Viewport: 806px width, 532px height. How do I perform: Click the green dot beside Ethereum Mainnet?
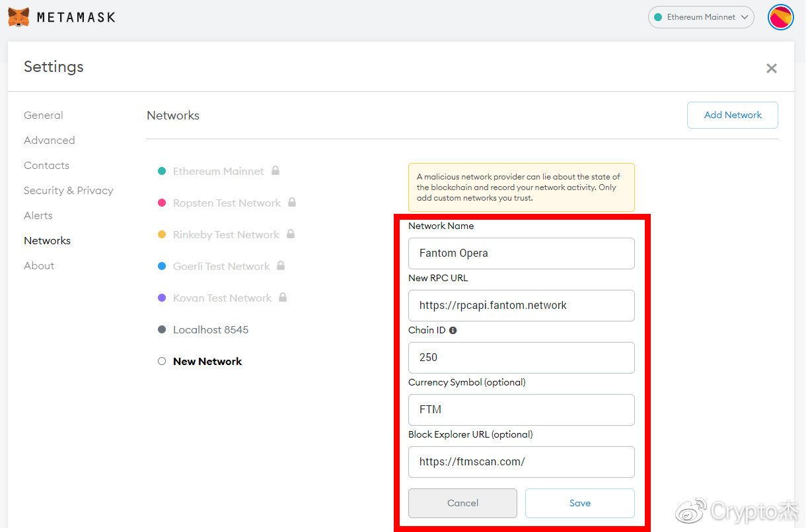[x=162, y=171]
